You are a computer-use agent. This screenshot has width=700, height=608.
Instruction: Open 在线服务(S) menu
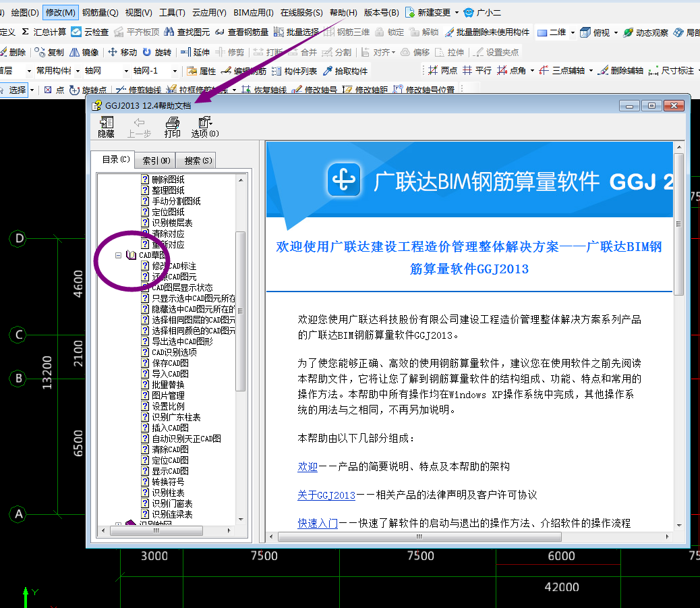[301, 13]
